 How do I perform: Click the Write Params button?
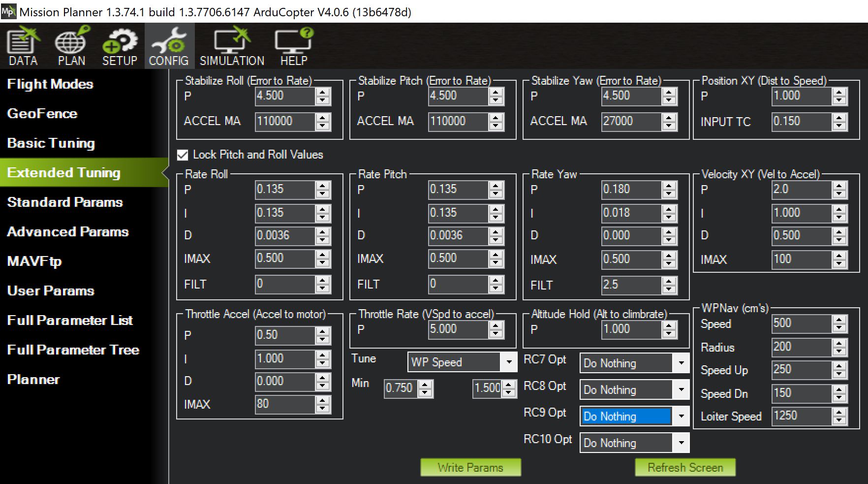pyautogui.click(x=470, y=467)
